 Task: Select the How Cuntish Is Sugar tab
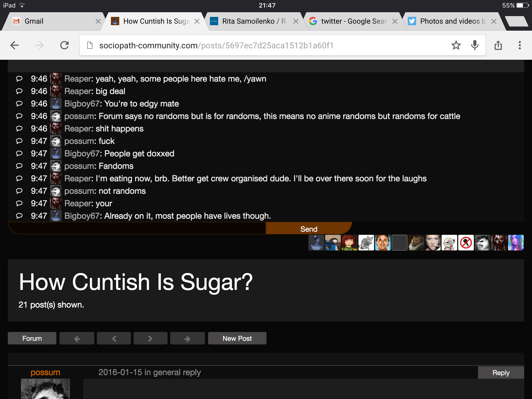155,21
